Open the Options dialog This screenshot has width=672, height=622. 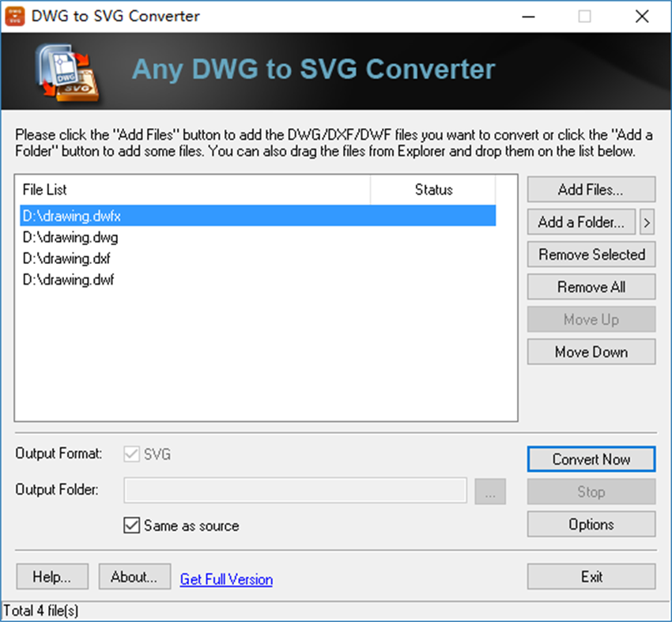[591, 524]
